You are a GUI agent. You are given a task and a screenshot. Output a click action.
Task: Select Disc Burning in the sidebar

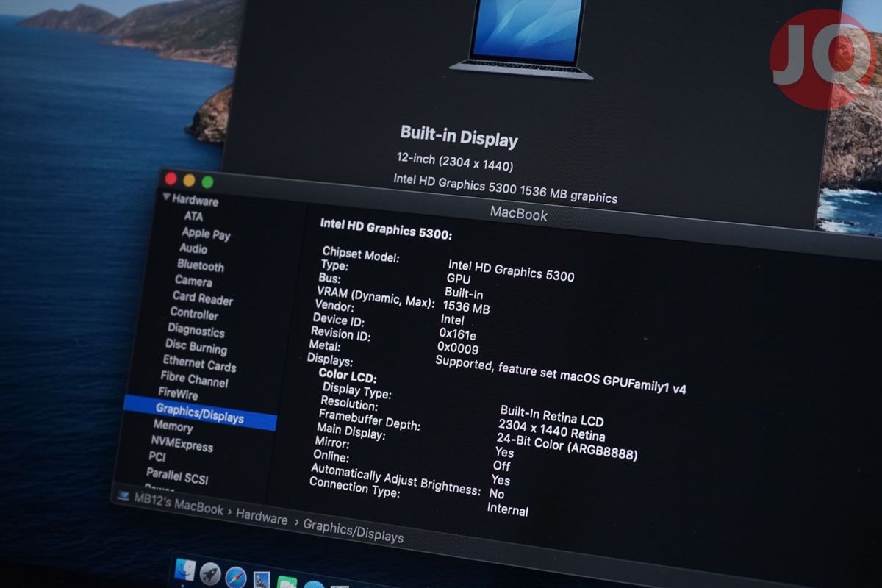coord(196,346)
